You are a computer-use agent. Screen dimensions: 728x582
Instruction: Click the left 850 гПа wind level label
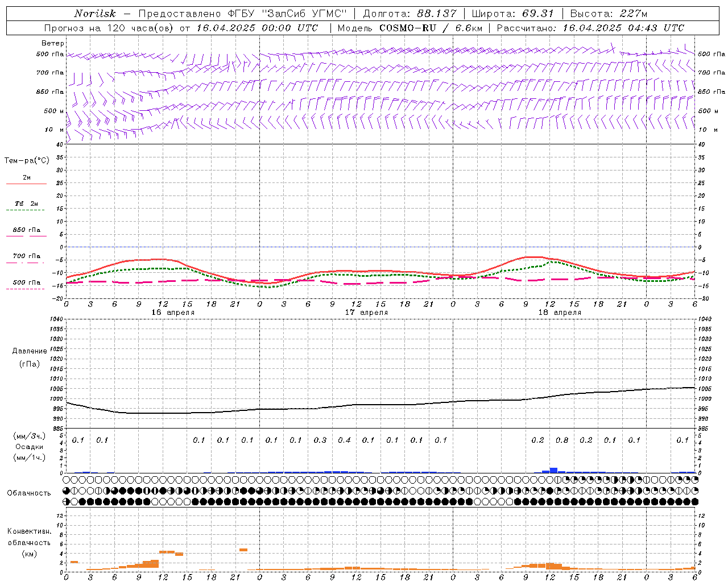[x=50, y=92]
